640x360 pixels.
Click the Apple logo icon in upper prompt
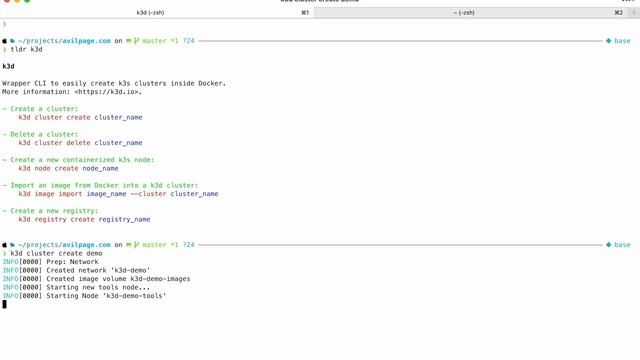pos(4,41)
